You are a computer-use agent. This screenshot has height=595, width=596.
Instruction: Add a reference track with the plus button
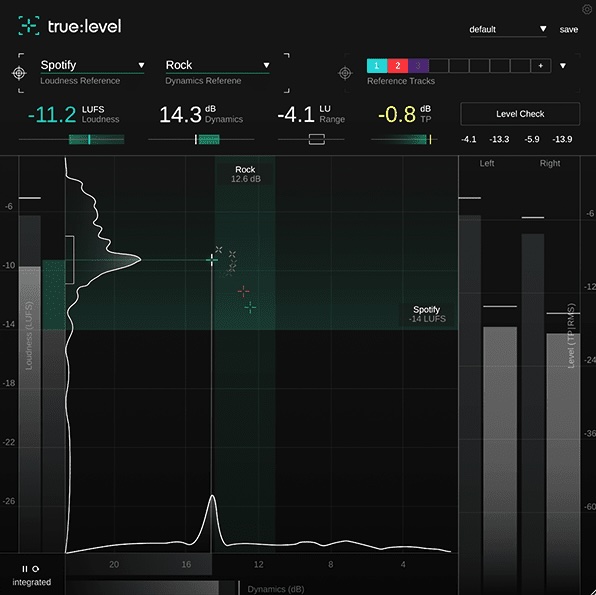(541, 66)
